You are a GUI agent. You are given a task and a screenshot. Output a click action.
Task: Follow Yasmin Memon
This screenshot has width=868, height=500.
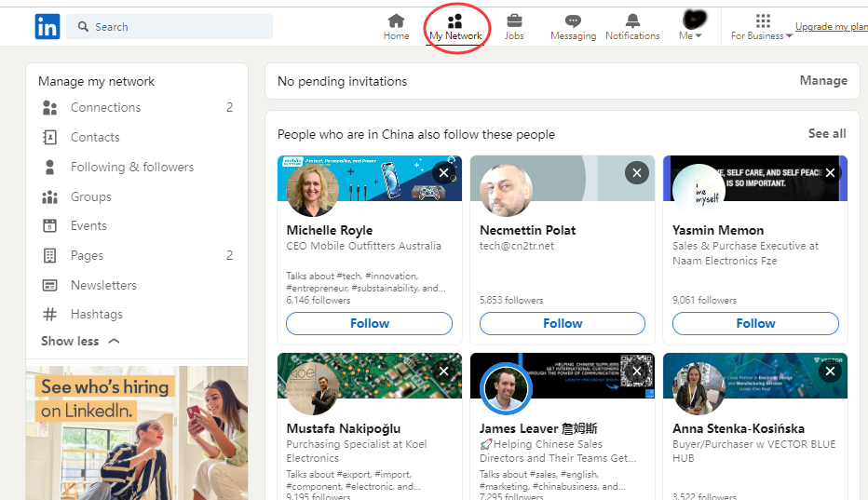[x=755, y=323]
